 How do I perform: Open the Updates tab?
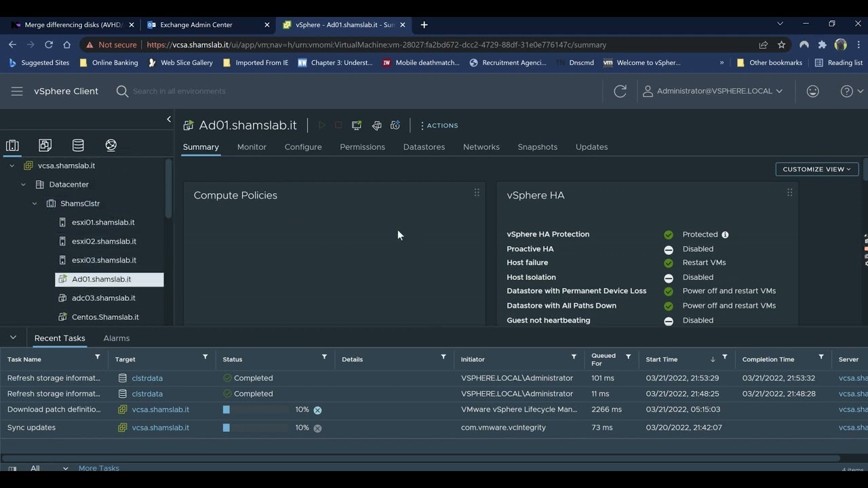(591, 147)
